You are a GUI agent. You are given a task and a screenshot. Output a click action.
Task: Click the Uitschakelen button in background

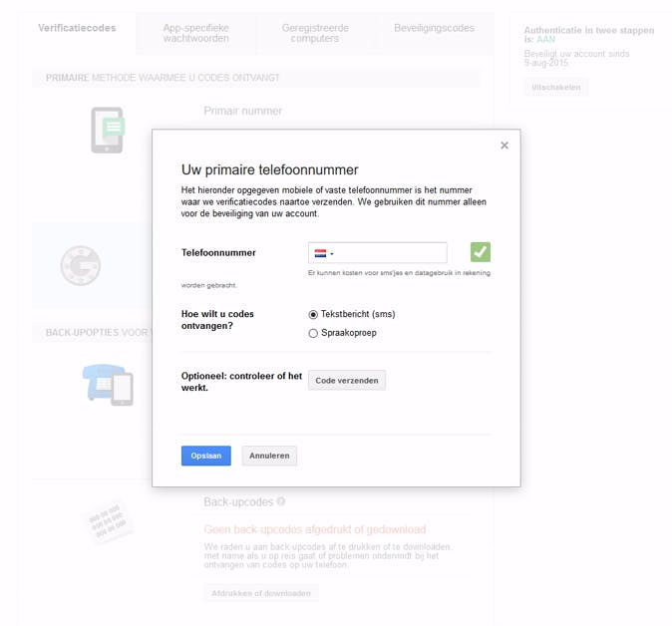pos(556,88)
